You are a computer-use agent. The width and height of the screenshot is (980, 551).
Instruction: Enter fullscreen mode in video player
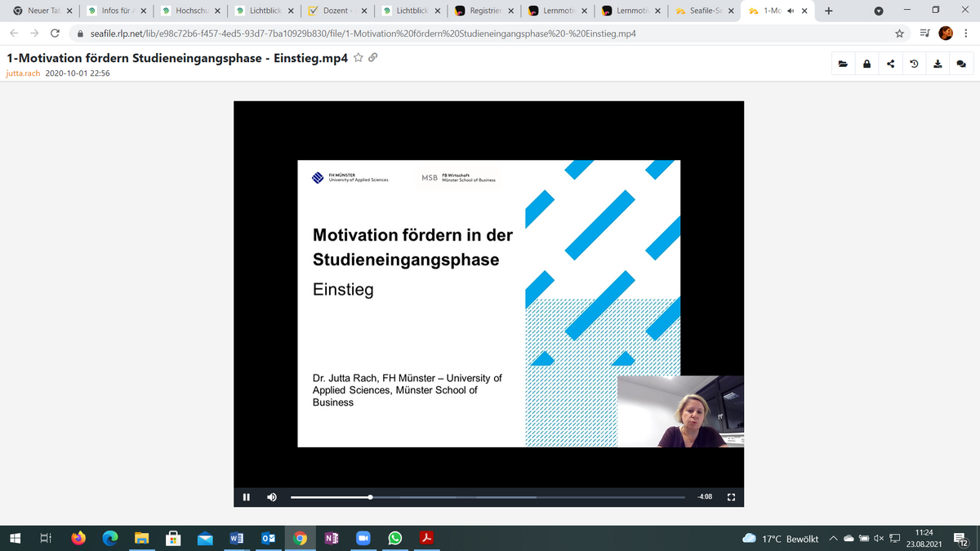[731, 496]
